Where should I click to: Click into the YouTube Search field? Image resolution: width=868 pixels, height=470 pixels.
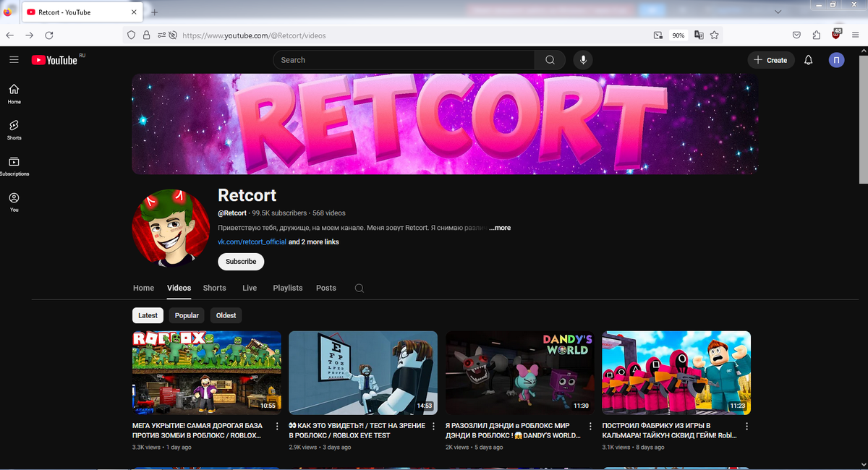[x=404, y=60]
